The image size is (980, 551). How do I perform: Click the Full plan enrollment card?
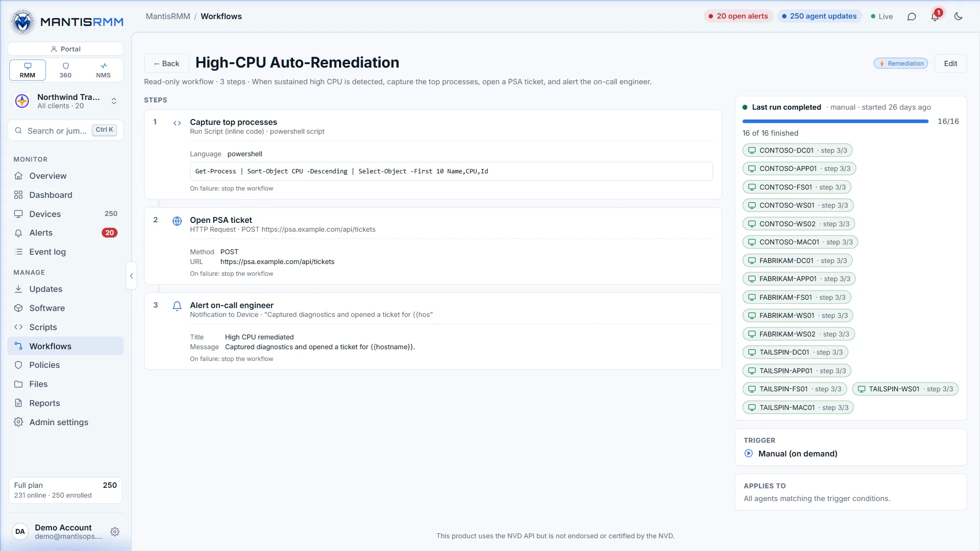(66, 490)
